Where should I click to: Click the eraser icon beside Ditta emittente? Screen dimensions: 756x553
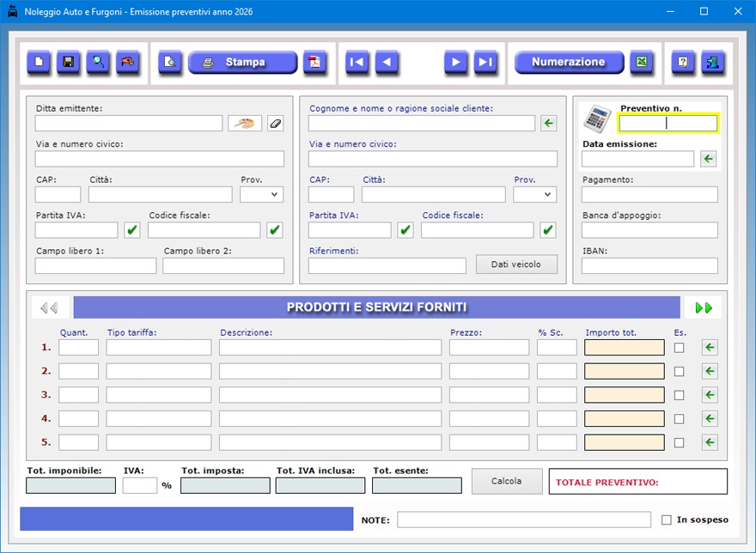tap(275, 124)
